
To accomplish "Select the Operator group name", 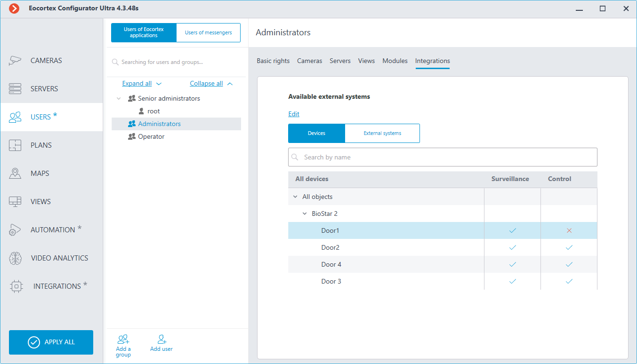I will (x=151, y=137).
